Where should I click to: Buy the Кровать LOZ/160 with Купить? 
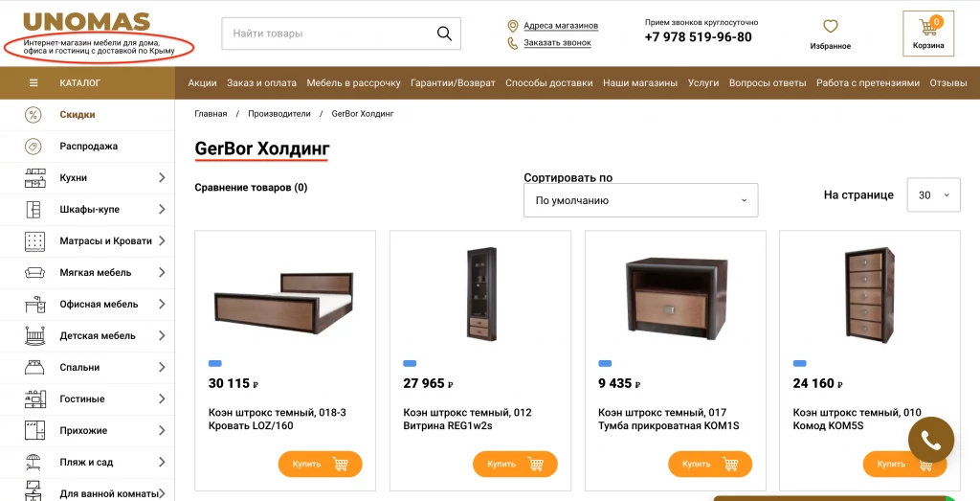pyautogui.click(x=320, y=464)
